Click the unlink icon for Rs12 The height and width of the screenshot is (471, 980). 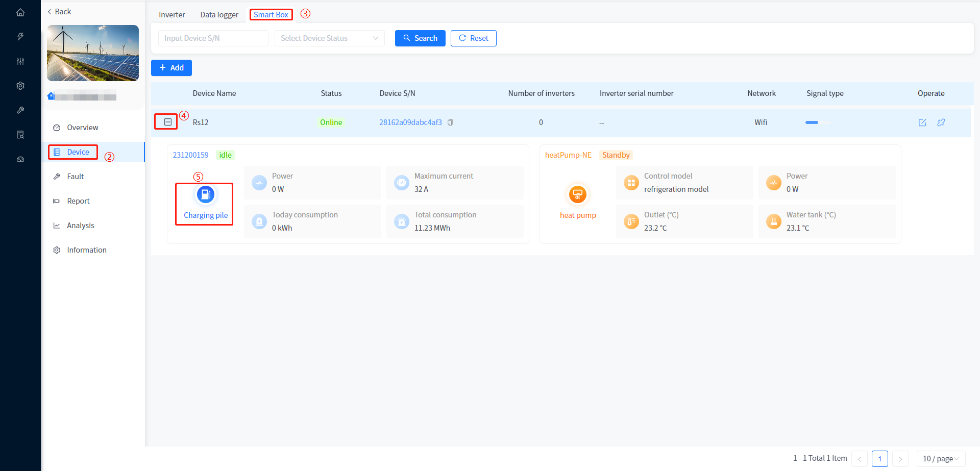point(941,122)
